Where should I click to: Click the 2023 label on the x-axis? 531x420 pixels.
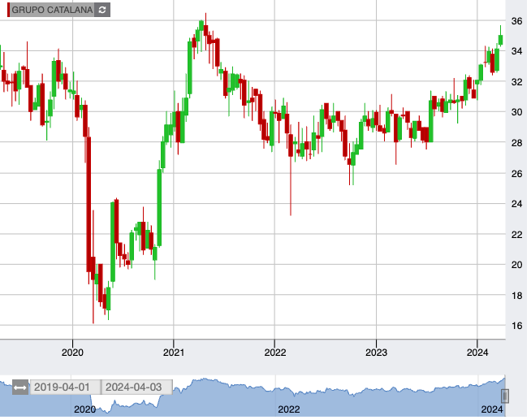[x=376, y=353]
